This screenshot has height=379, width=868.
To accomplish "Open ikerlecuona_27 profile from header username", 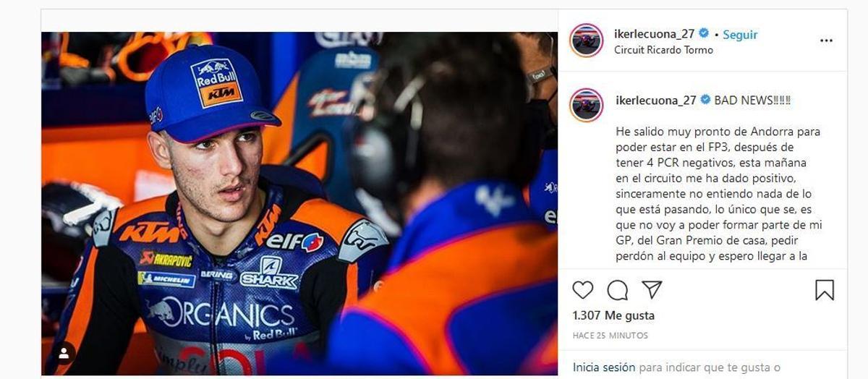I will pyautogui.click(x=654, y=34).
